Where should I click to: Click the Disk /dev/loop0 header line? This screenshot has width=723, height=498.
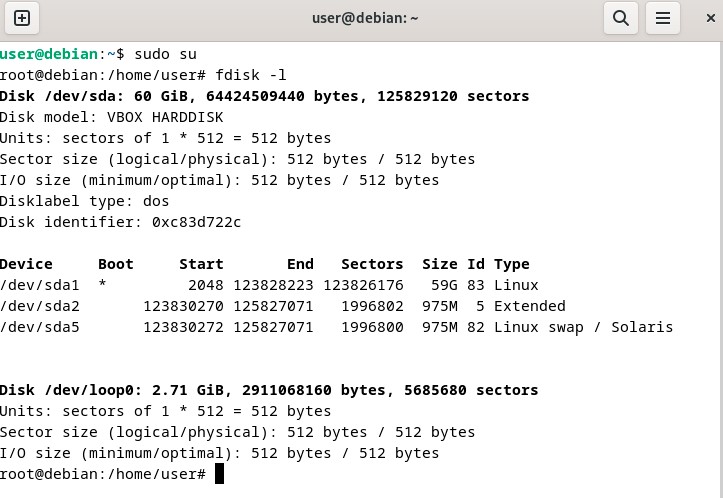(x=269, y=390)
